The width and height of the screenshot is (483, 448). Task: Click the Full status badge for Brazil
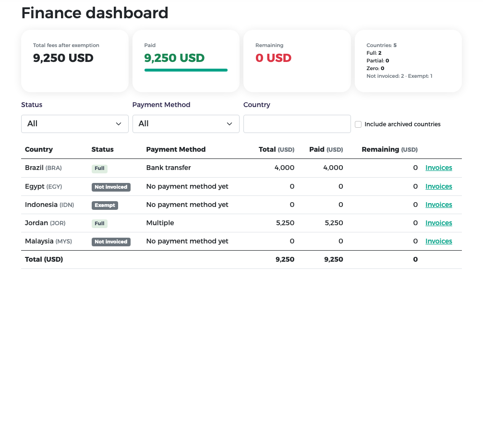[x=99, y=168]
